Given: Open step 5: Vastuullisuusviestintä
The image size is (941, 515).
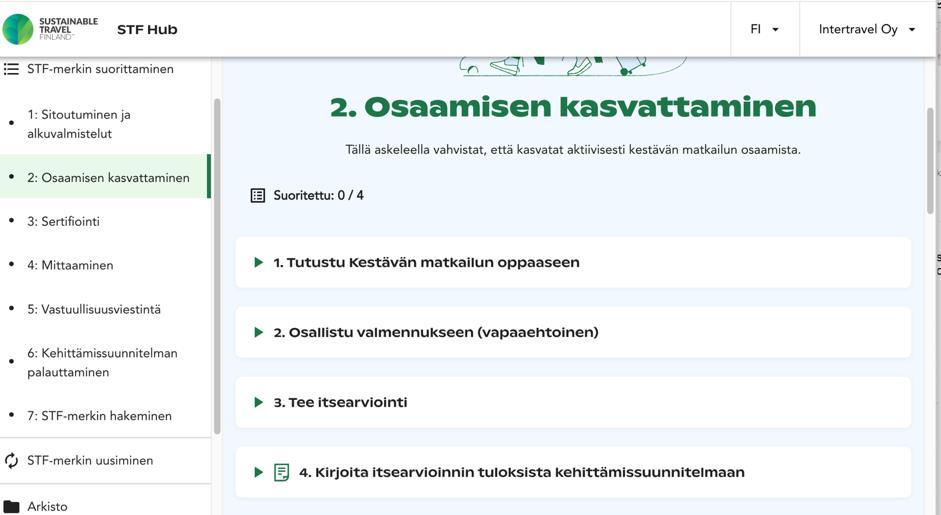Looking at the screenshot, I should tap(94, 310).
